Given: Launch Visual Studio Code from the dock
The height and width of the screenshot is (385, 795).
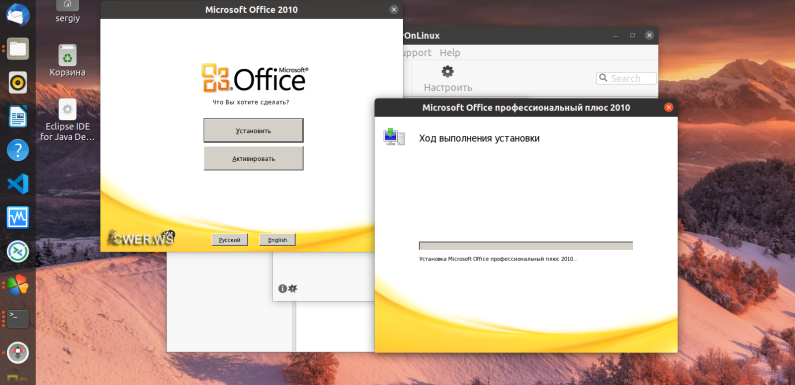Looking at the screenshot, I should pos(18,184).
